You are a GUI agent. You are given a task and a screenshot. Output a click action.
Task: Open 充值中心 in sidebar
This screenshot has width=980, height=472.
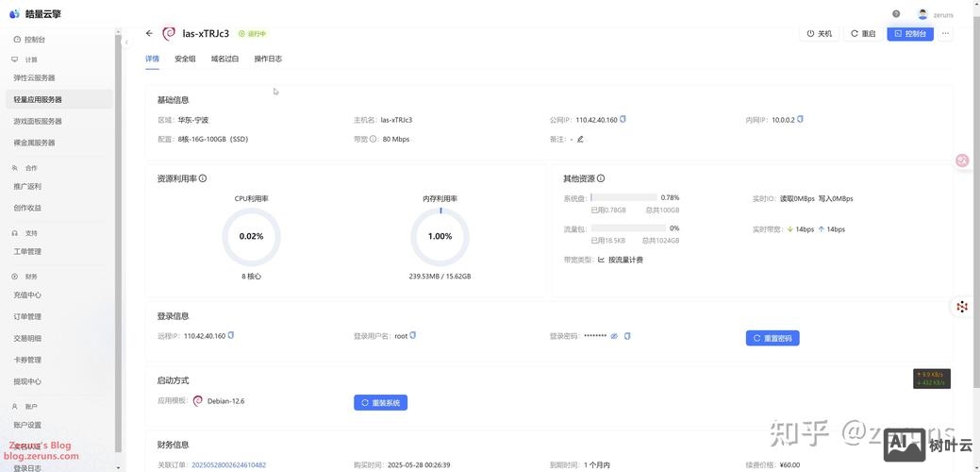pyautogui.click(x=27, y=295)
